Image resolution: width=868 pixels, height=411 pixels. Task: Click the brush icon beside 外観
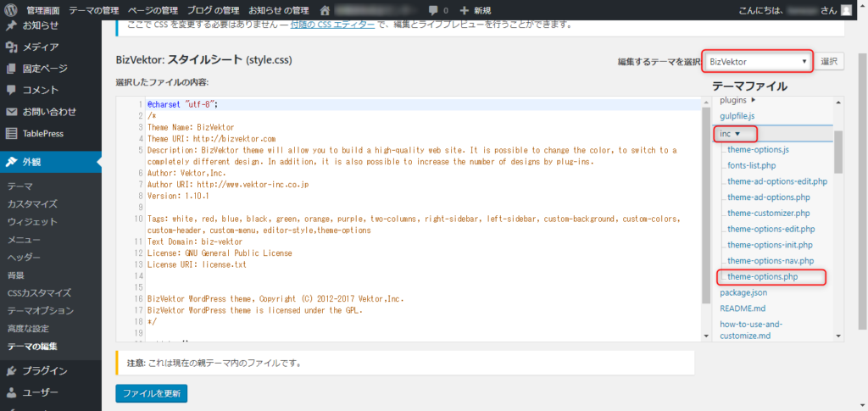[x=11, y=162]
